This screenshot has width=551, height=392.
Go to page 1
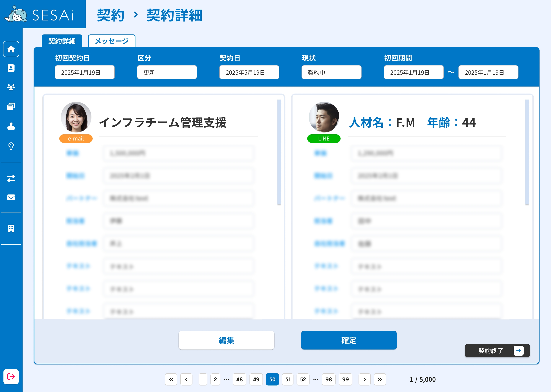pyautogui.click(x=203, y=379)
